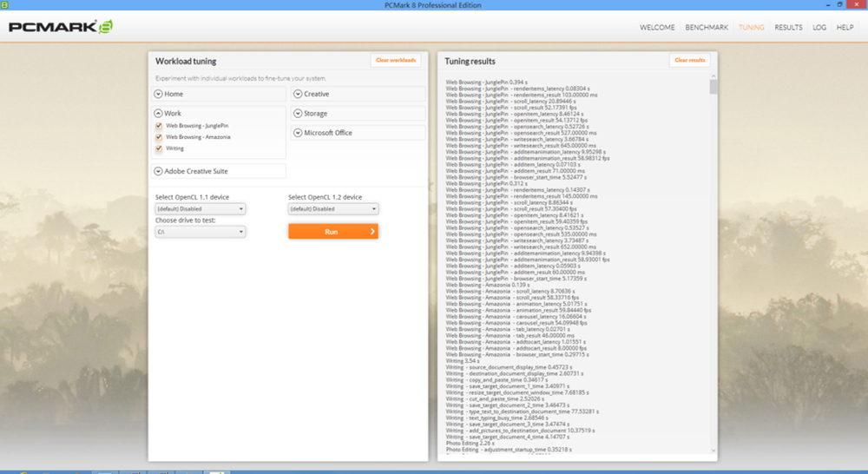The height and width of the screenshot is (474, 868).
Task: Uncheck Web Browsing - Amazonia workload
Action: click(159, 137)
